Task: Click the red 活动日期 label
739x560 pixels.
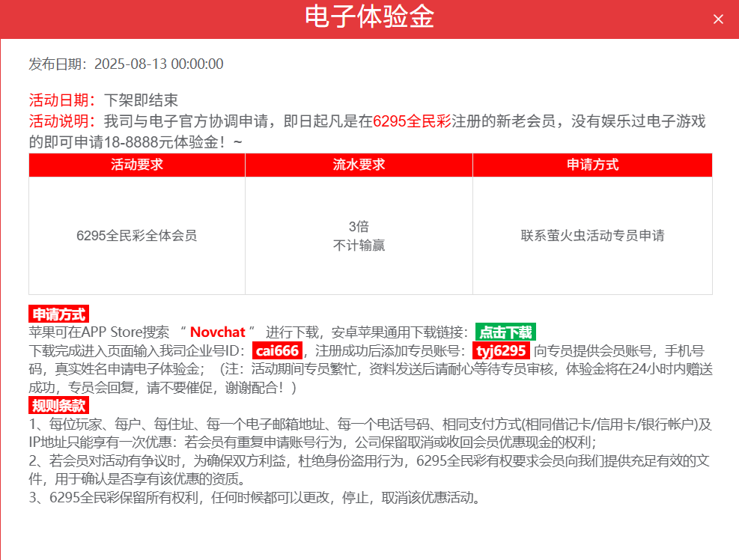Action: (x=61, y=100)
